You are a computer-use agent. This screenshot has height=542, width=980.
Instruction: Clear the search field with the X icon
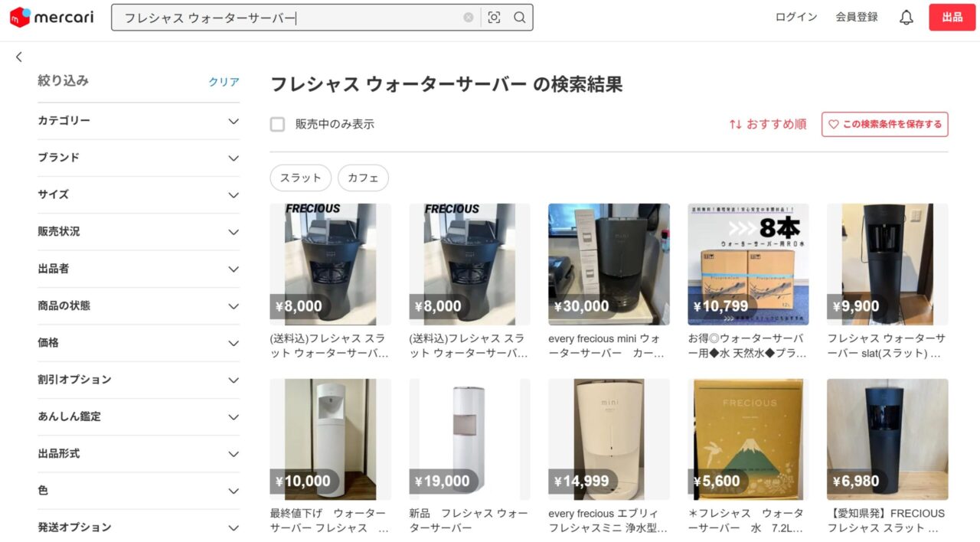(469, 18)
